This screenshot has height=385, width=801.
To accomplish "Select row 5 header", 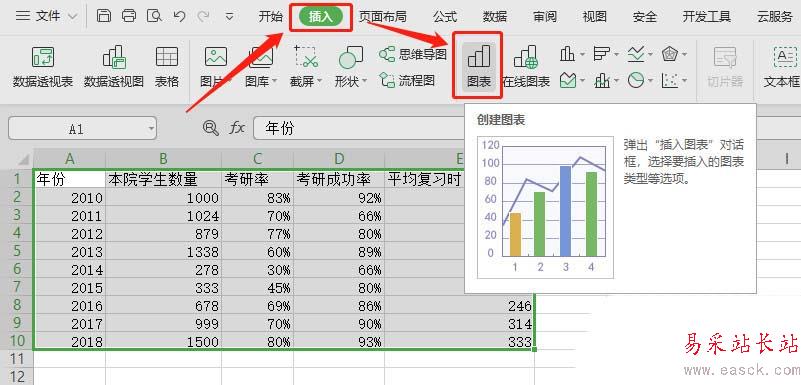I will point(16,251).
